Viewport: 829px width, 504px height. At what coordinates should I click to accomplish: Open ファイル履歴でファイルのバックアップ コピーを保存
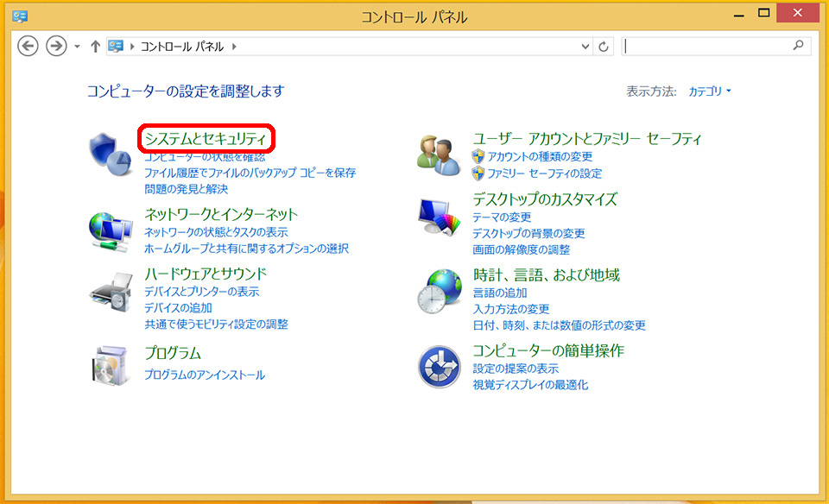250,173
